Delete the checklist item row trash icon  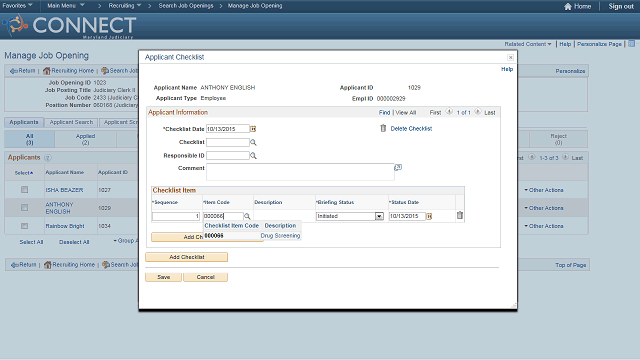point(460,215)
